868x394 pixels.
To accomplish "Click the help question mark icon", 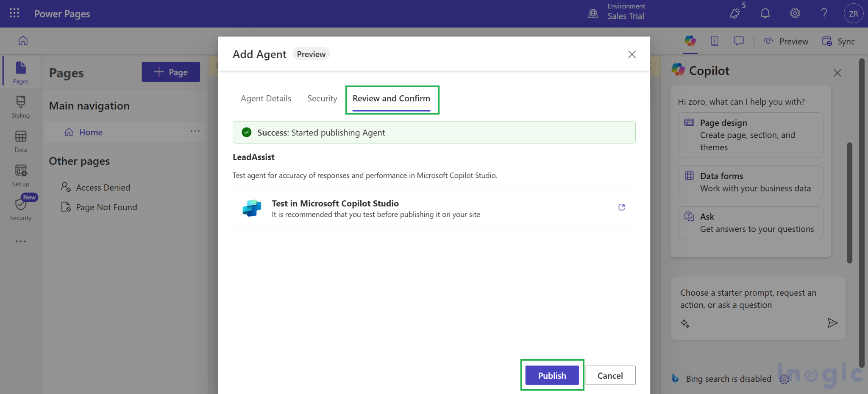I will [x=824, y=14].
